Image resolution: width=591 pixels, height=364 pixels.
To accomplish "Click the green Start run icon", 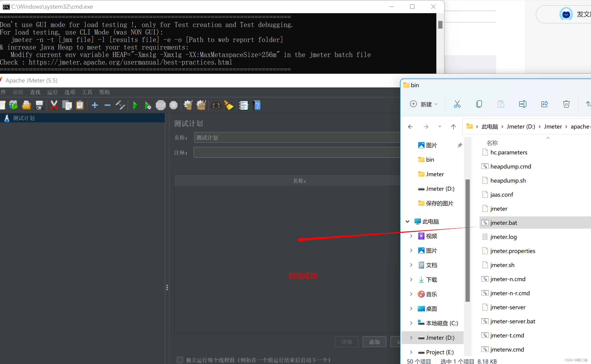I will 135,105.
